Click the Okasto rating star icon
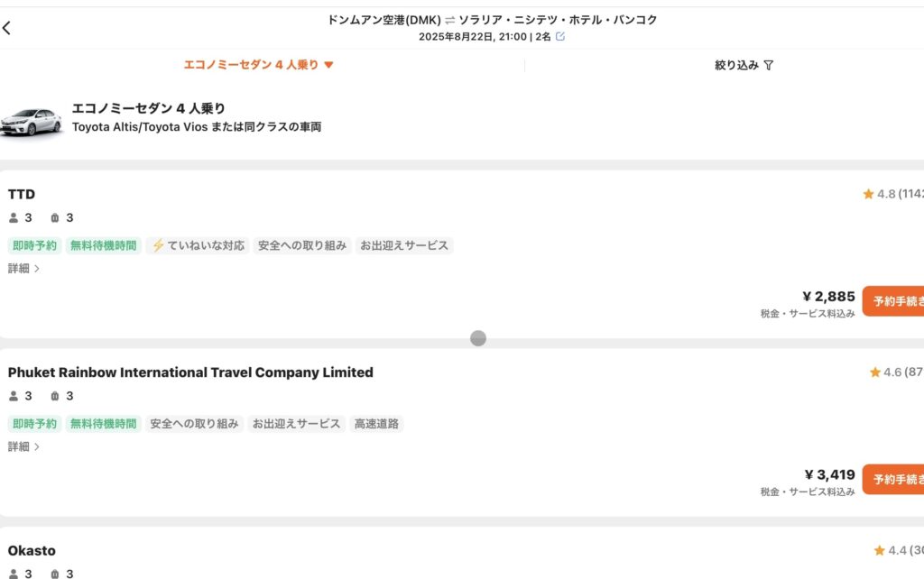Viewport: 924px width, 579px height. (879, 551)
